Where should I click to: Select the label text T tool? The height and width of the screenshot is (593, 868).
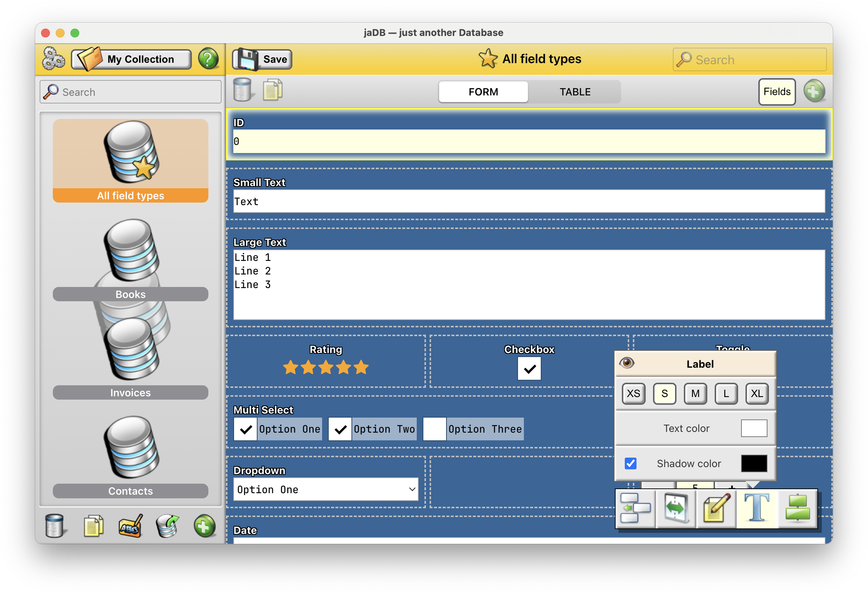click(757, 508)
